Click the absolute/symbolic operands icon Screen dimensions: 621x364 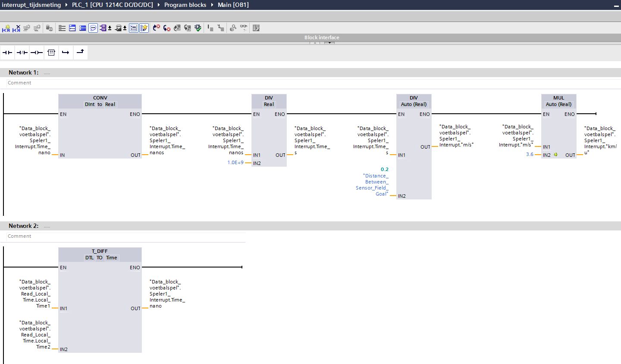click(103, 28)
